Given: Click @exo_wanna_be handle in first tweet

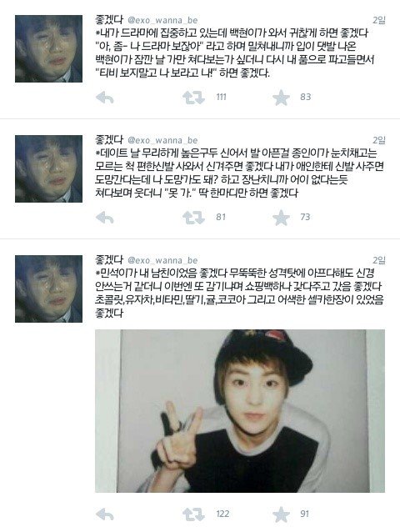Looking at the screenshot, I should tap(162, 20).
